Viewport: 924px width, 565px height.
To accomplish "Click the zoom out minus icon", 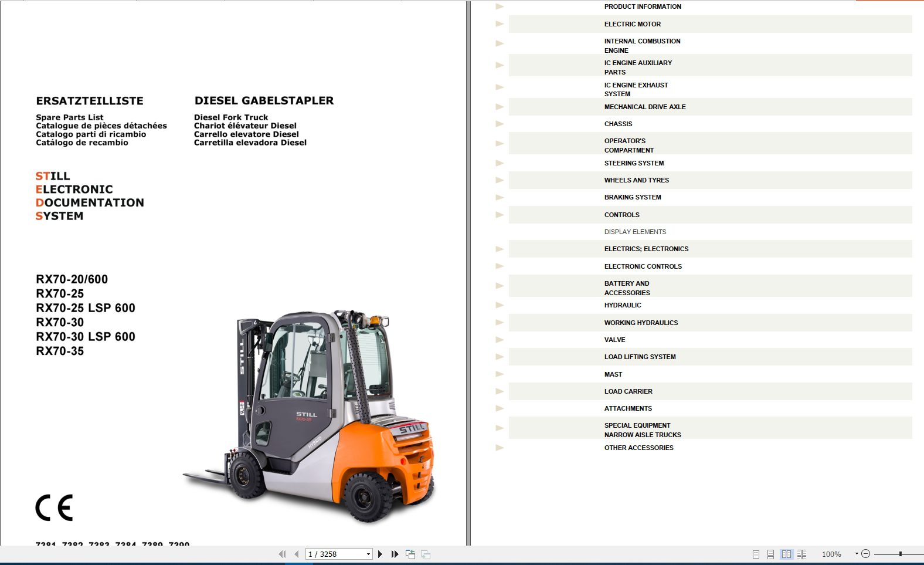I will 865,553.
